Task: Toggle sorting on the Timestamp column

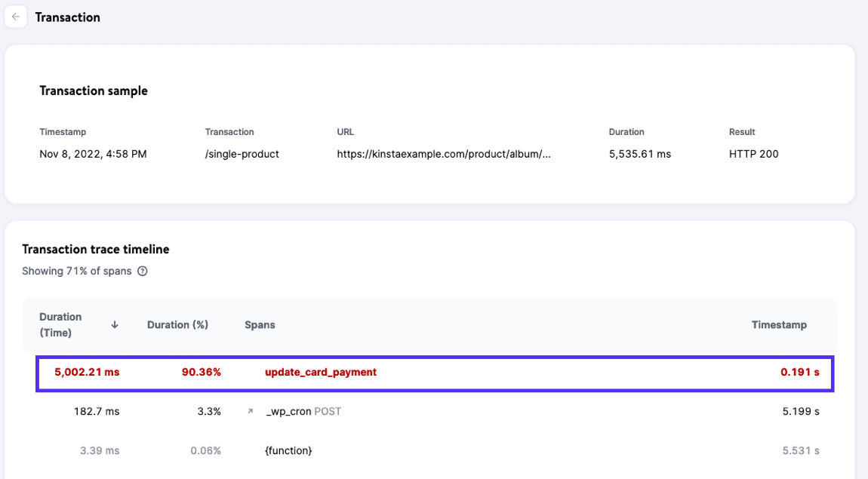Action: tap(780, 324)
